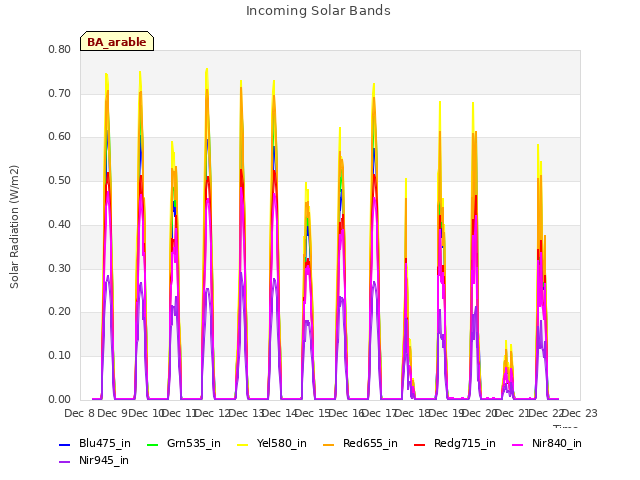Screen dimensions: 640x480
Task: Select the Nir945_in legend label
Action: pyautogui.click(x=104, y=461)
